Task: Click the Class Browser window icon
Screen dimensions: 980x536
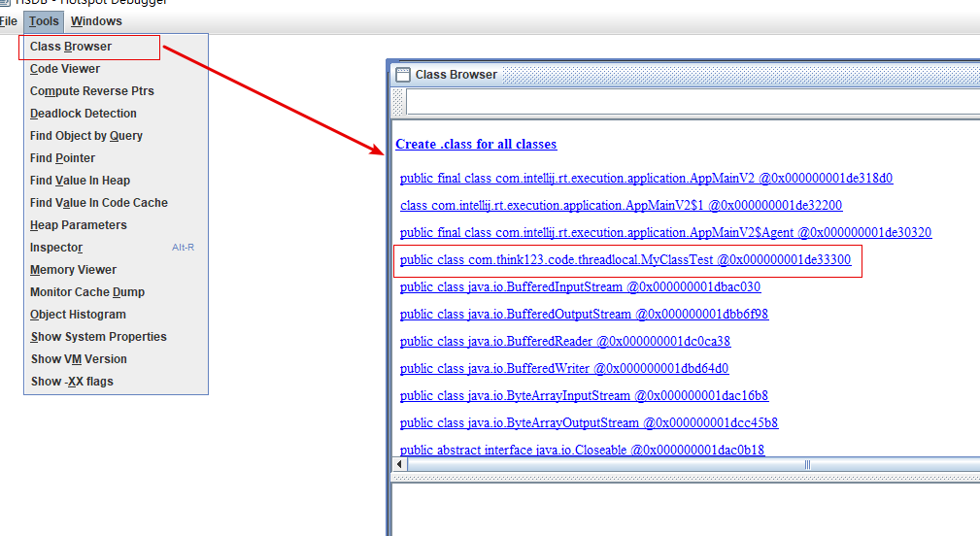Action: 403,74
